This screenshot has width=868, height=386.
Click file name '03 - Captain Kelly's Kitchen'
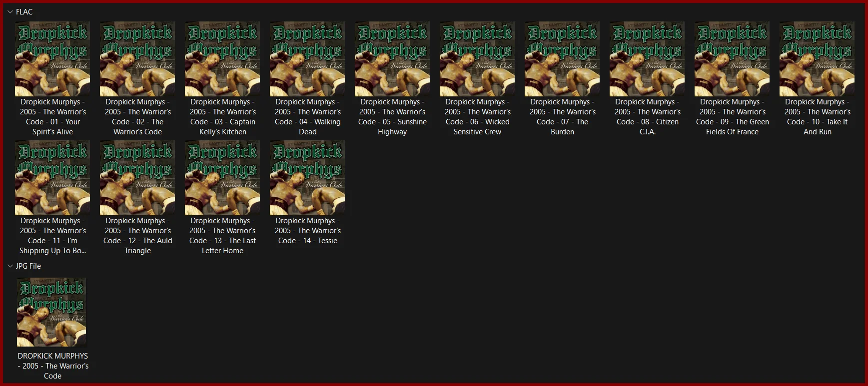click(222, 117)
